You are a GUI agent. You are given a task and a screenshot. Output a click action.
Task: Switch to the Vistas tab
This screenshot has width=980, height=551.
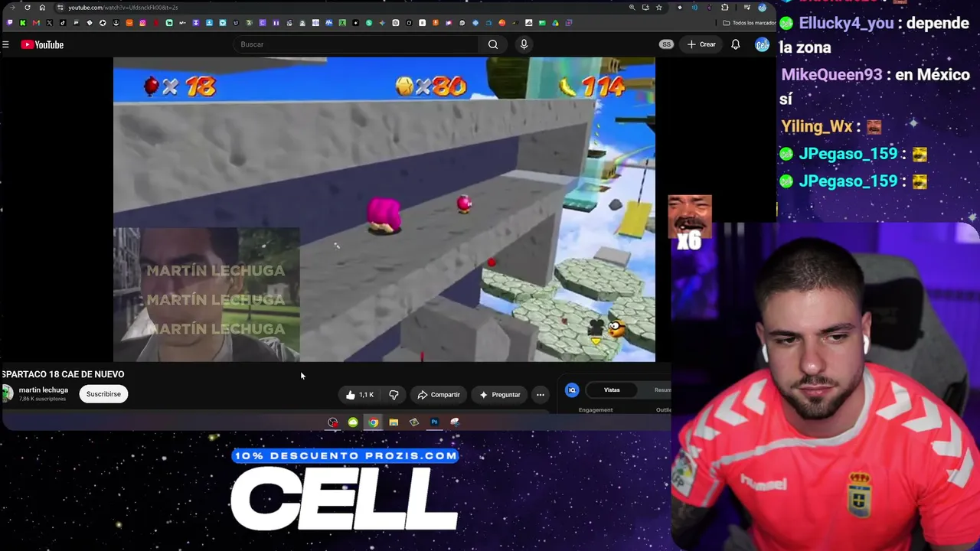click(x=612, y=390)
